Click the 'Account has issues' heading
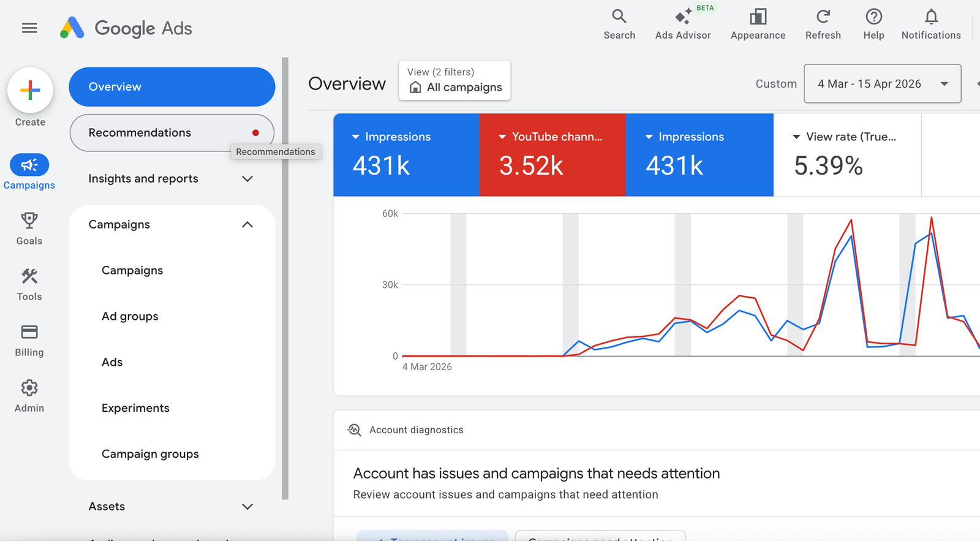 click(537, 474)
